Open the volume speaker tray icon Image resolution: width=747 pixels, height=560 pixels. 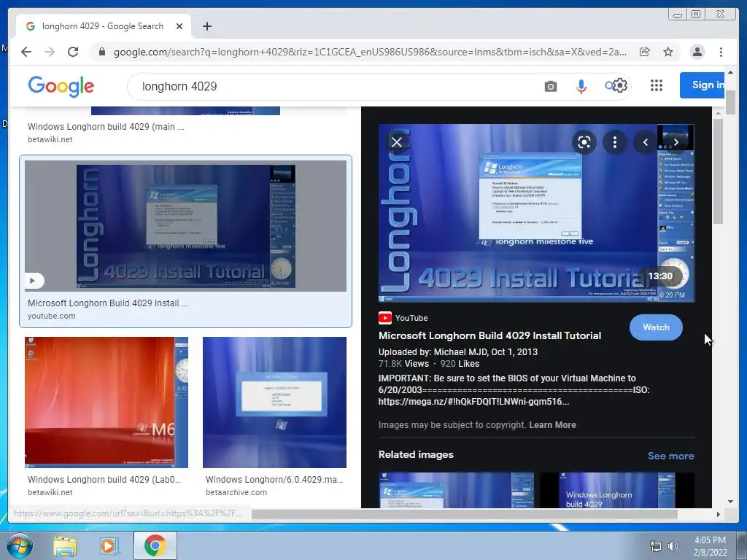pyautogui.click(x=673, y=546)
